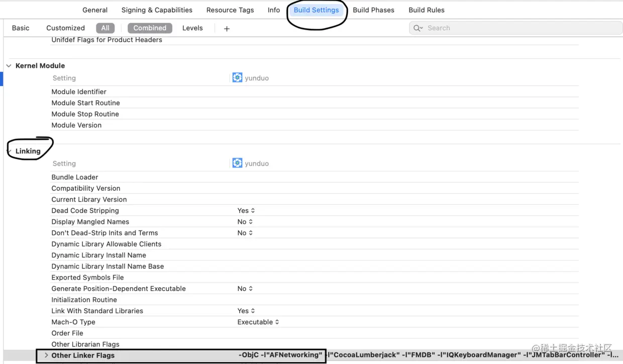Select the Module Version row
Image resolution: width=623 pixels, height=364 pixels.
[315, 125]
